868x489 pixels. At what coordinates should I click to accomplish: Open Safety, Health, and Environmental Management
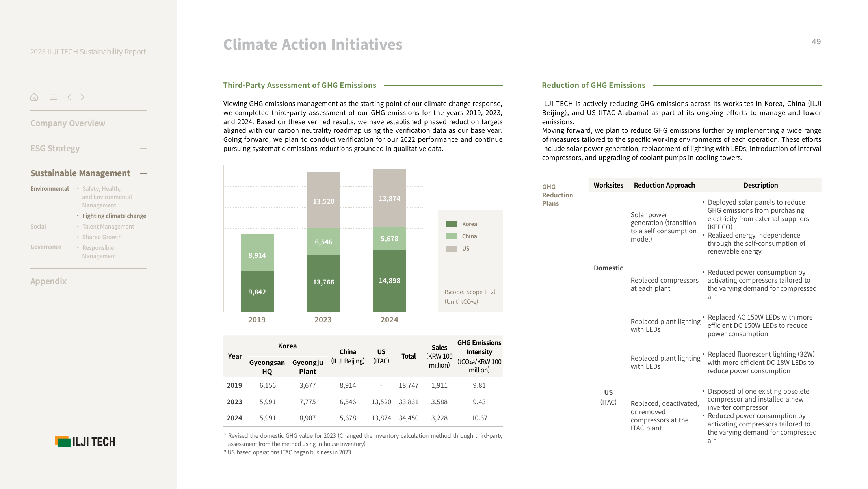point(107,197)
